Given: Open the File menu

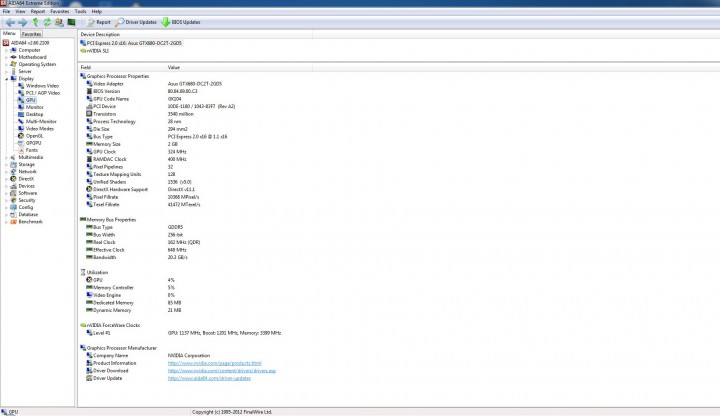Looking at the screenshot, I should pos(6,11).
